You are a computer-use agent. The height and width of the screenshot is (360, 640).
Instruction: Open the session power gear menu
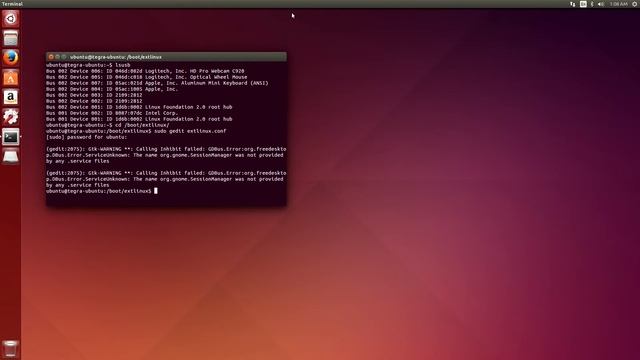point(635,4)
